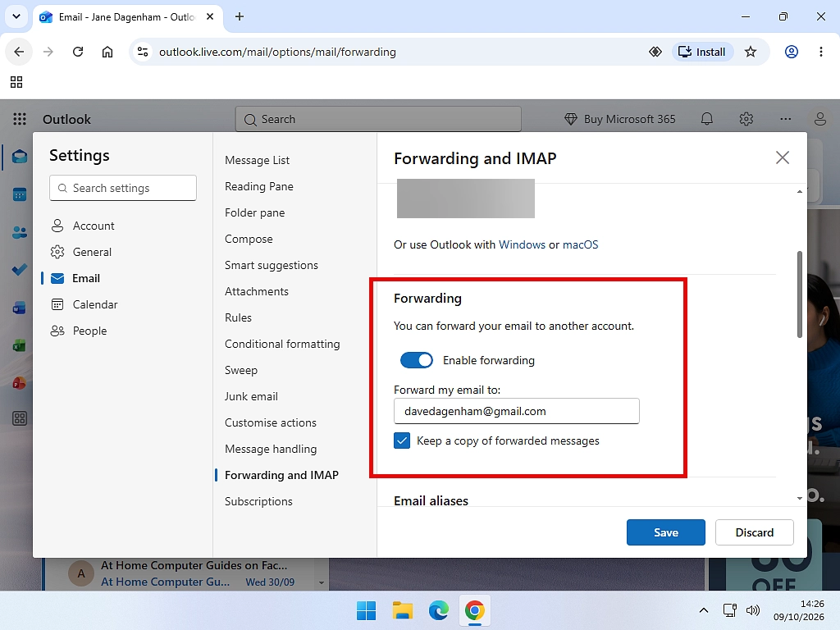Viewport: 840px width, 630px height.
Task: Click the browser back arrow
Action: pyautogui.click(x=20, y=52)
